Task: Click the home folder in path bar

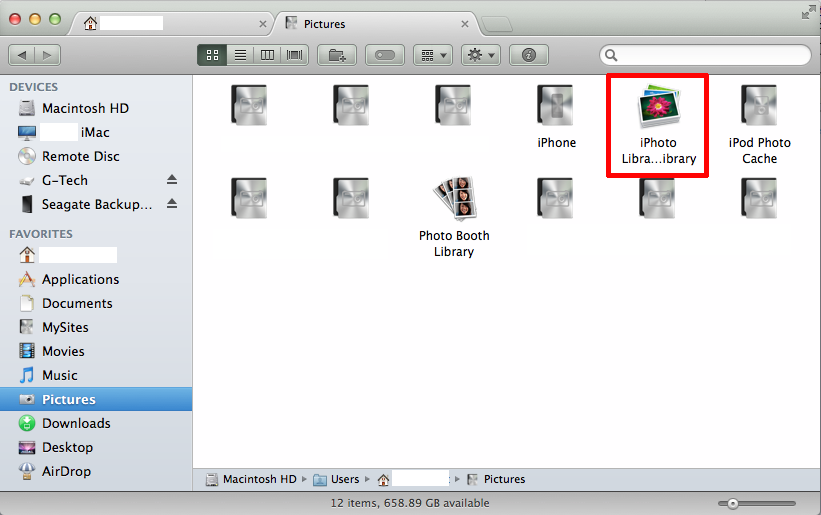Action: click(413, 479)
